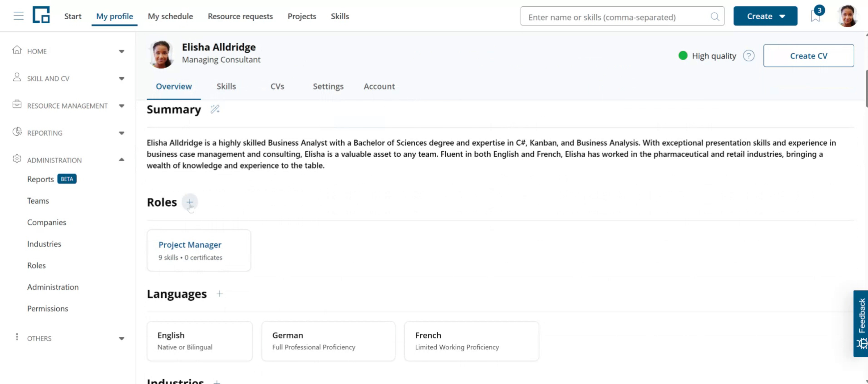This screenshot has height=384, width=868.
Task: Click the search magnifier icon
Action: (715, 17)
